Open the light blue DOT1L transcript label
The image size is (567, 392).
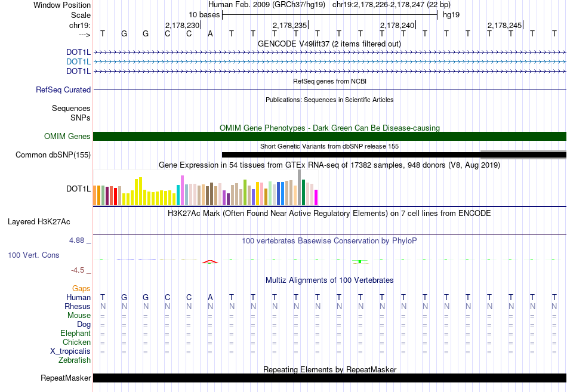[78, 62]
